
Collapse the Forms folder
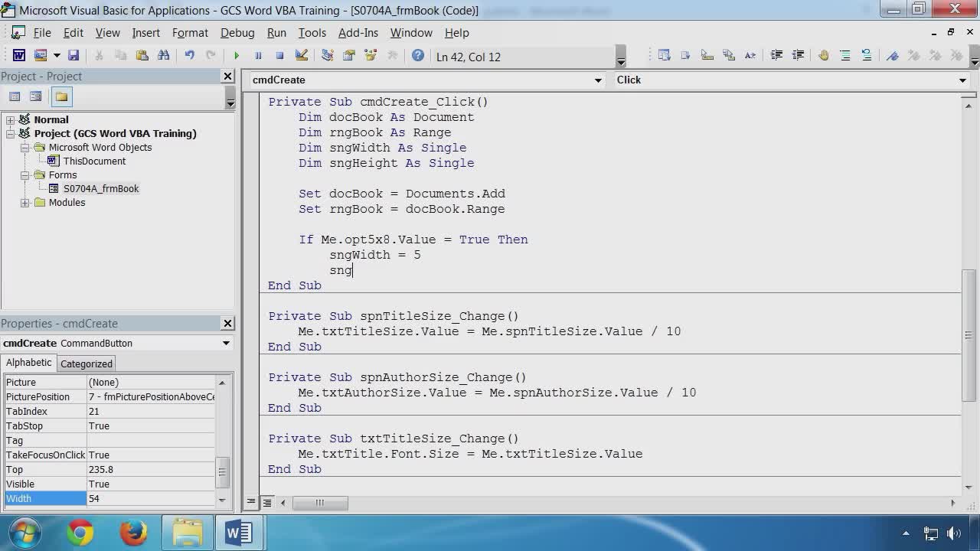pos(25,174)
